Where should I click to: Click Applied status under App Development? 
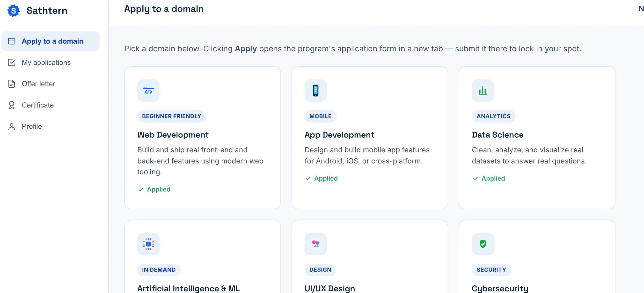pyautogui.click(x=322, y=178)
